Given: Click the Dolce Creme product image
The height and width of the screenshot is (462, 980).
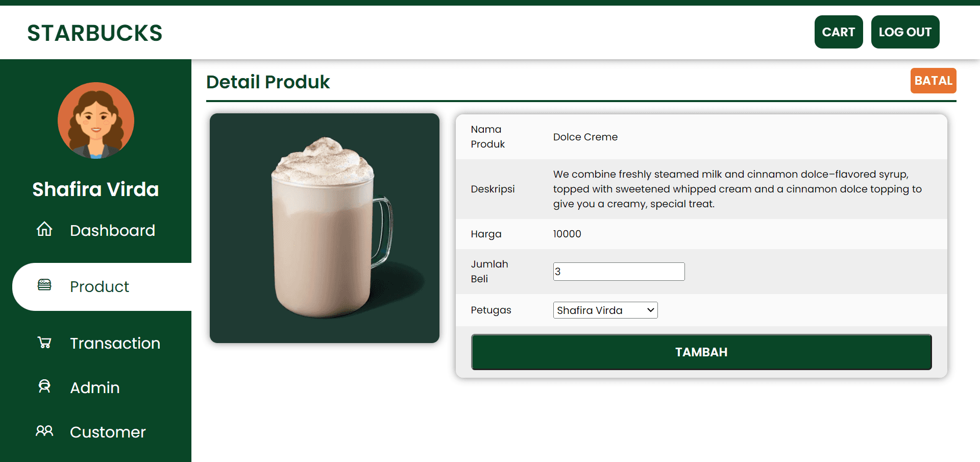Looking at the screenshot, I should coord(325,228).
